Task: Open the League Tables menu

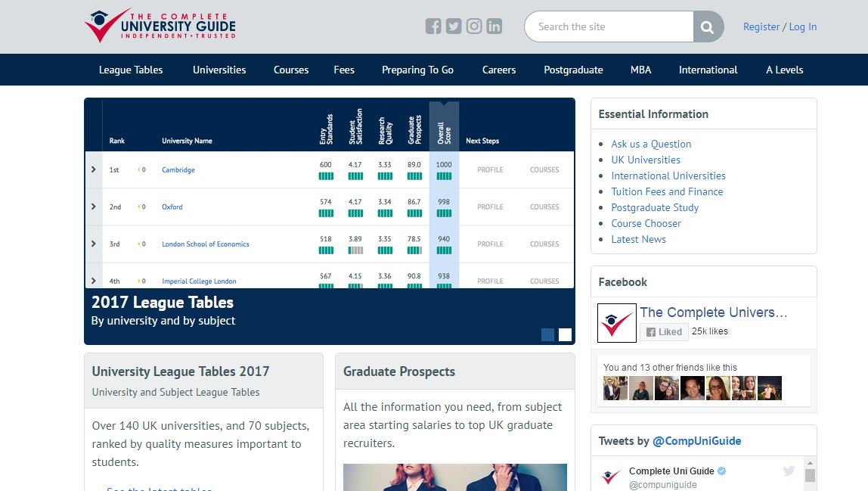Action: point(131,70)
